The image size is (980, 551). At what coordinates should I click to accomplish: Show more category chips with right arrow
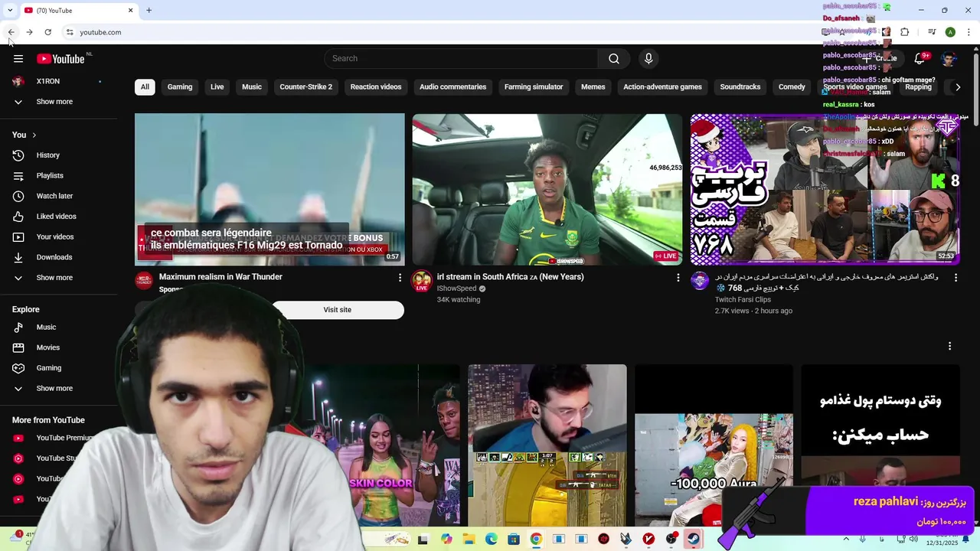(x=957, y=86)
